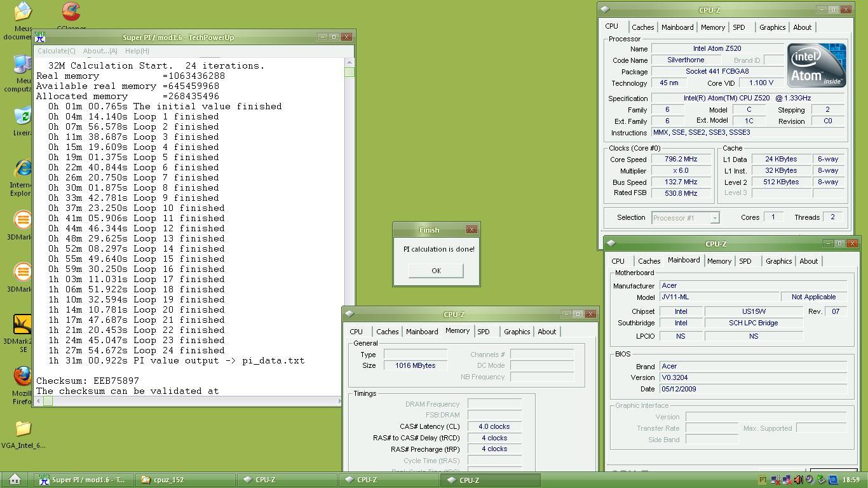Click the blue CPU-Z tray icon
Image resolution: width=868 pixels, height=488 pixels.
[x=833, y=480]
